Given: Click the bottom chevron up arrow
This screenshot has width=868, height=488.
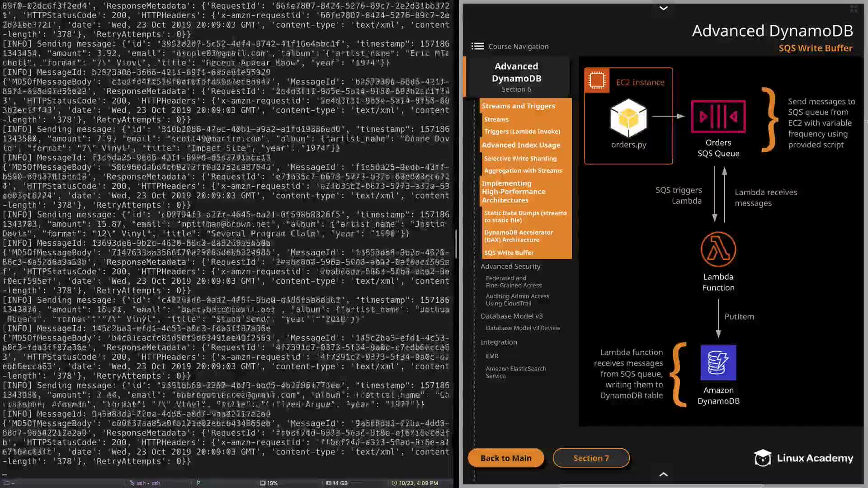Looking at the screenshot, I should click(x=663, y=474).
